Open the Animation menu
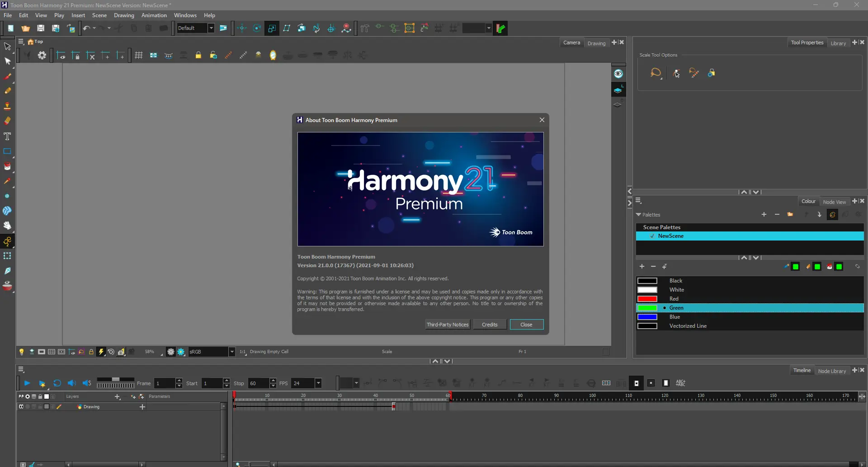The height and width of the screenshot is (467, 868). [x=154, y=15]
